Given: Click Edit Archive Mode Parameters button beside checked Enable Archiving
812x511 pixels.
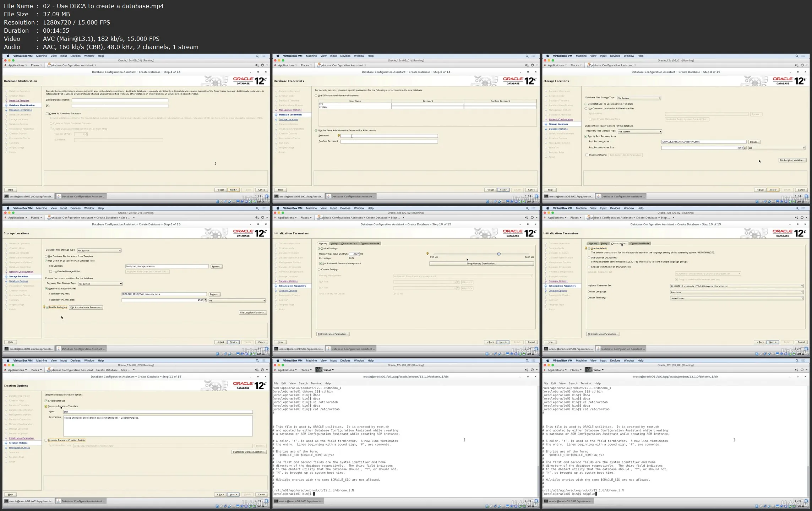Looking at the screenshot, I should click(x=86, y=308).
